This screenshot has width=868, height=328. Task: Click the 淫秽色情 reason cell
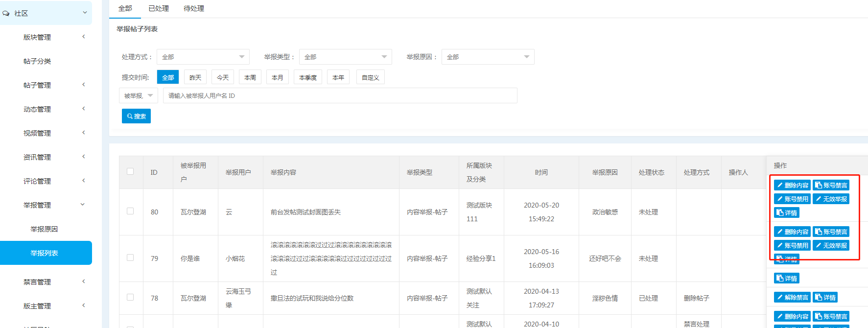pos(605,298)
